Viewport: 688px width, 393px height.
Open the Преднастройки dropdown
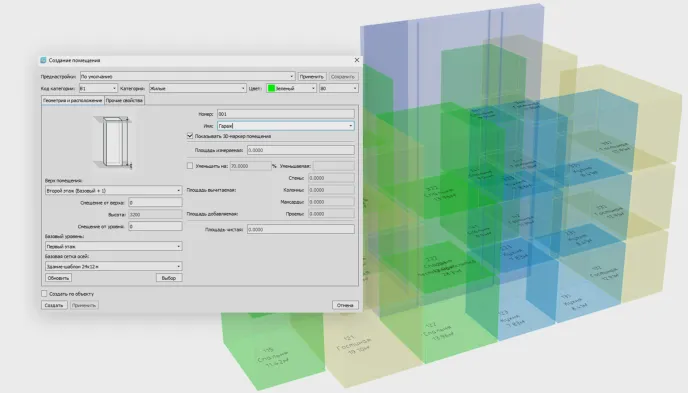point(187,76)
